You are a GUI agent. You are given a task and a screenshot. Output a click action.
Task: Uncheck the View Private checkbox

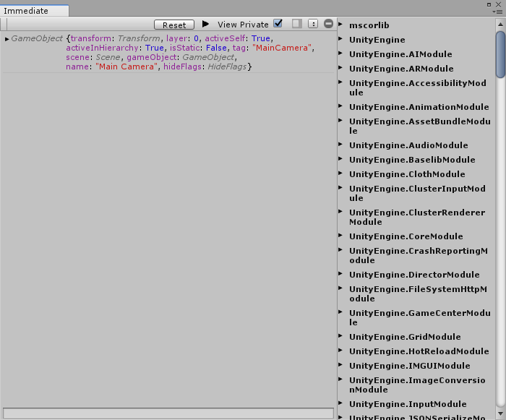tap(278, 24)
